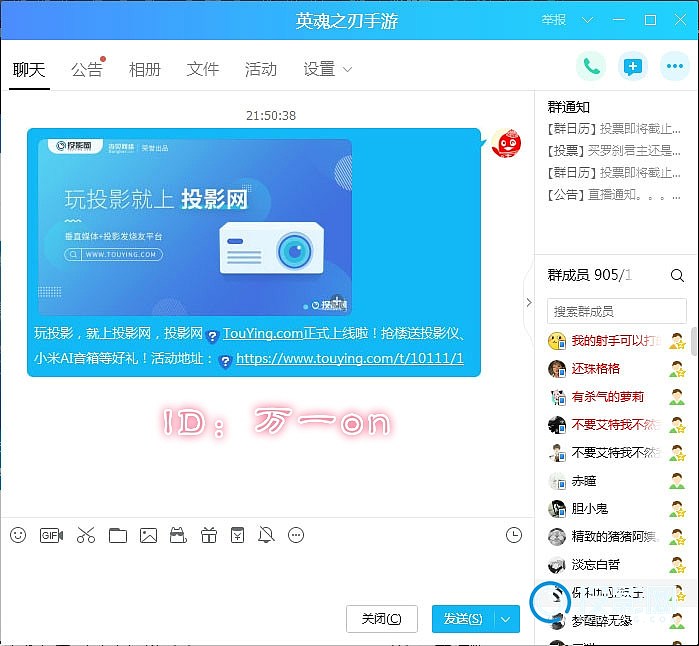Click the 21:50:38 message timestamp
Viewport: 699px width, 646px height.
tap(271, 115)
